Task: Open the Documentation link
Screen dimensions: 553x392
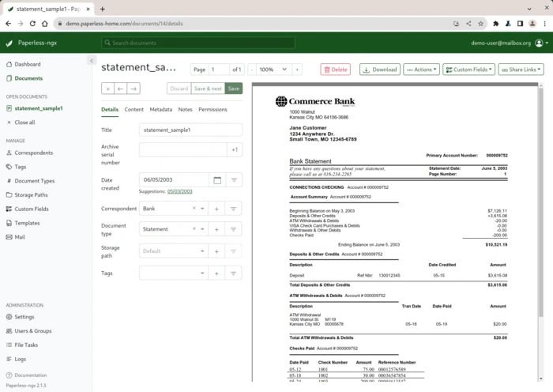Action: 26,375
